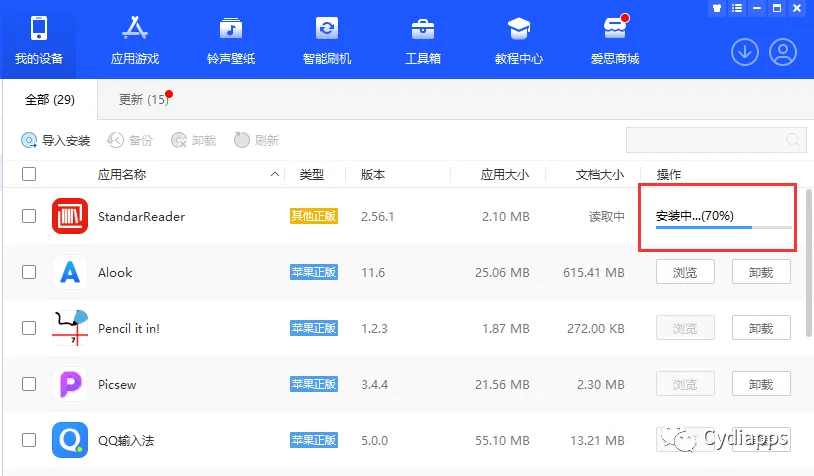Click the search magnifier icon
The height and width of the screenshot is (476, 814).
[793, 140]
